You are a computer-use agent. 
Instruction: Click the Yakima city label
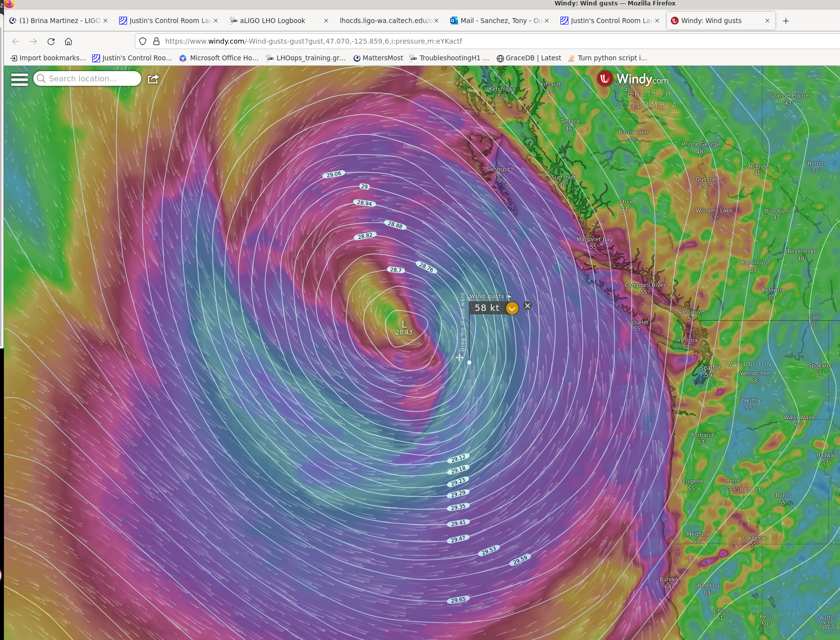click(x=750, y=404)
